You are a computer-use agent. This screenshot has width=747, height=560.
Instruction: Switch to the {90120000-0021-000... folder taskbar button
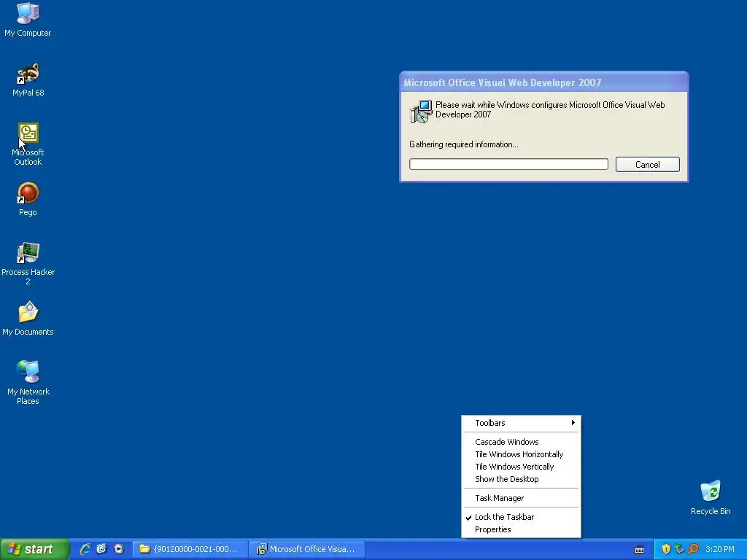(x=190, y=549)
